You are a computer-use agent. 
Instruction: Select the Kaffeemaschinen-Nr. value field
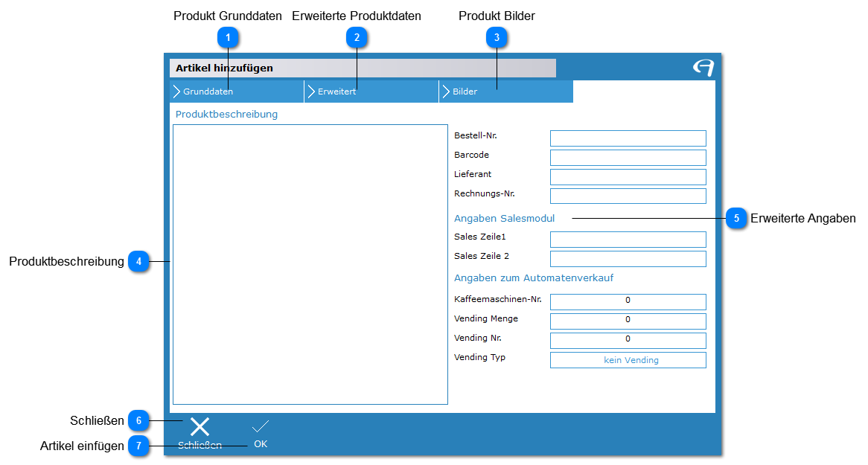pos(628,302)
